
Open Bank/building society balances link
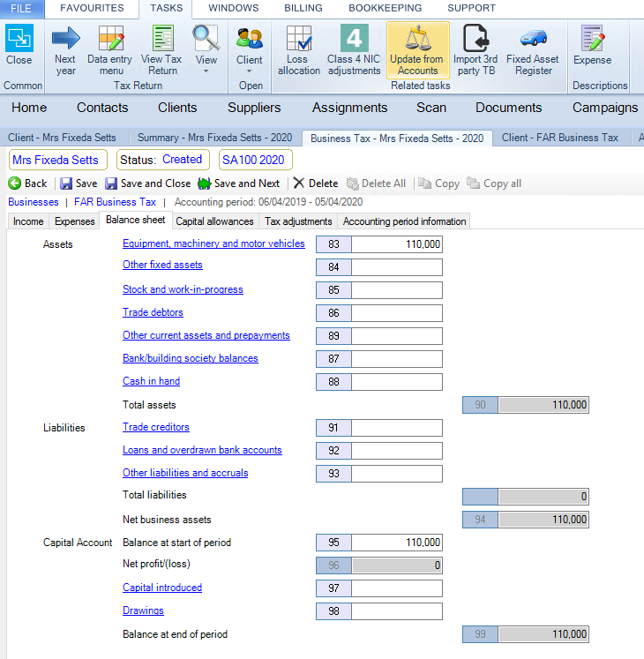pyautogui.click(x=191, y=358)
